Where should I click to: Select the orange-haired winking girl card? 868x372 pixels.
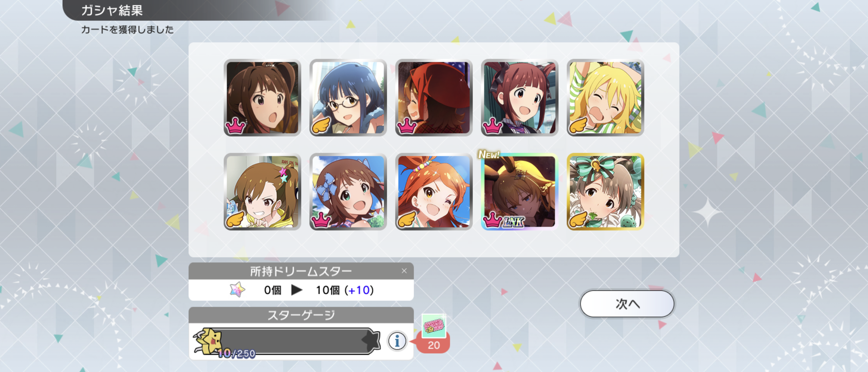434,192
